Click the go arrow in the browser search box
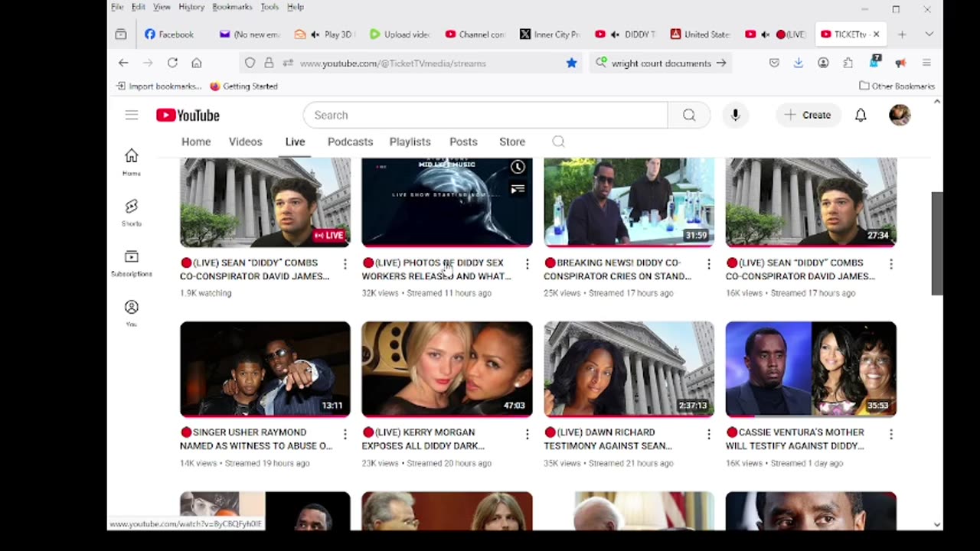Screen dimensions: 980x551 721,63
